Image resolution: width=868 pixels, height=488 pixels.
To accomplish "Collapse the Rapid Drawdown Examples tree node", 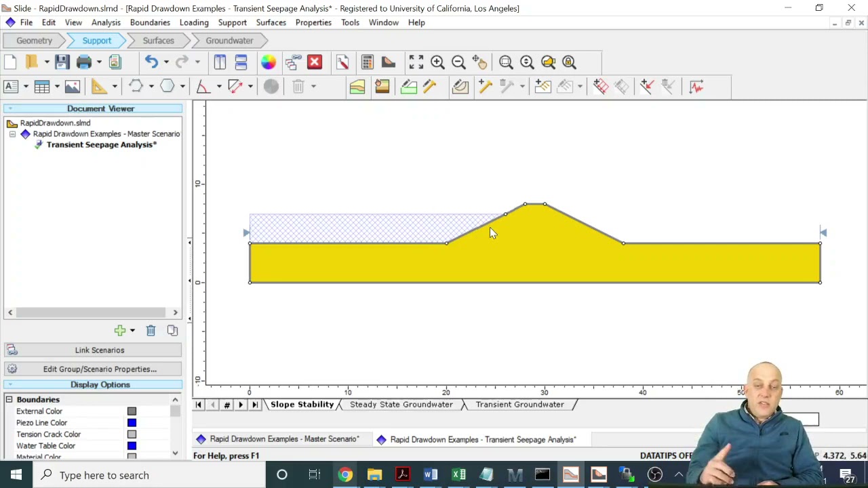I will click(12, 134).
